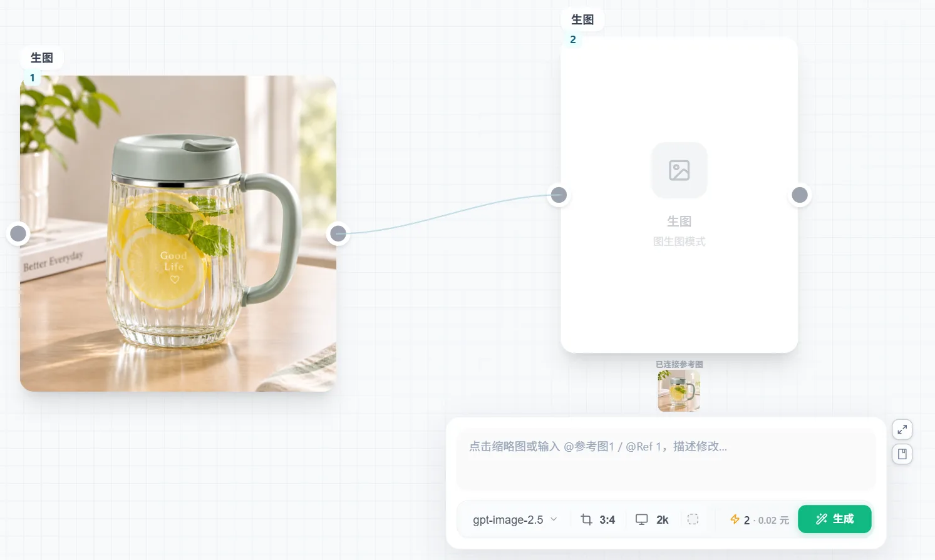Expand the prompt editor with the arrows icon
The height and width of the screenshot is (560, 935).
pyautogui.click(x=902, y=430)
